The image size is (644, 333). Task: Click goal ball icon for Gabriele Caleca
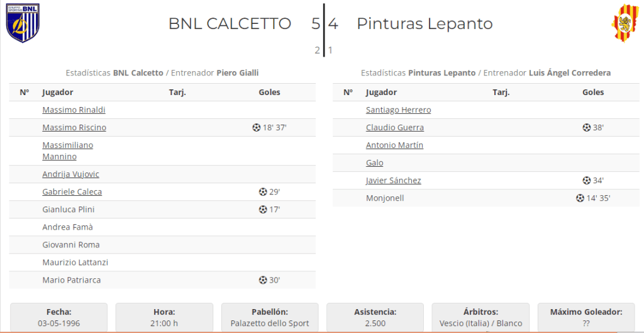click(x=263, y=192)
